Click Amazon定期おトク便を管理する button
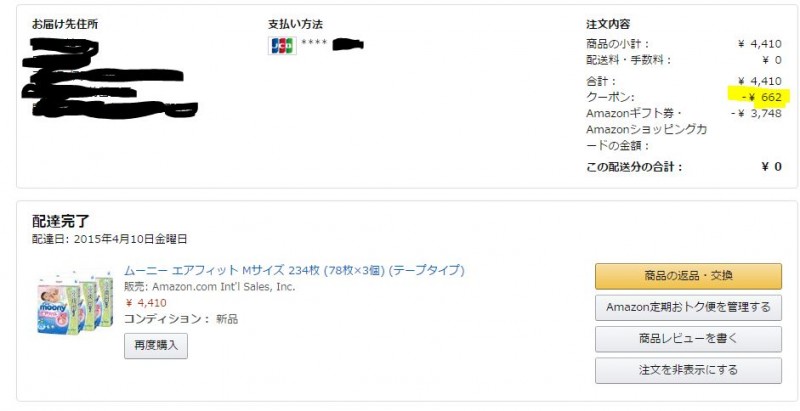This screenshot has width=800, height=411. [688, 307]
